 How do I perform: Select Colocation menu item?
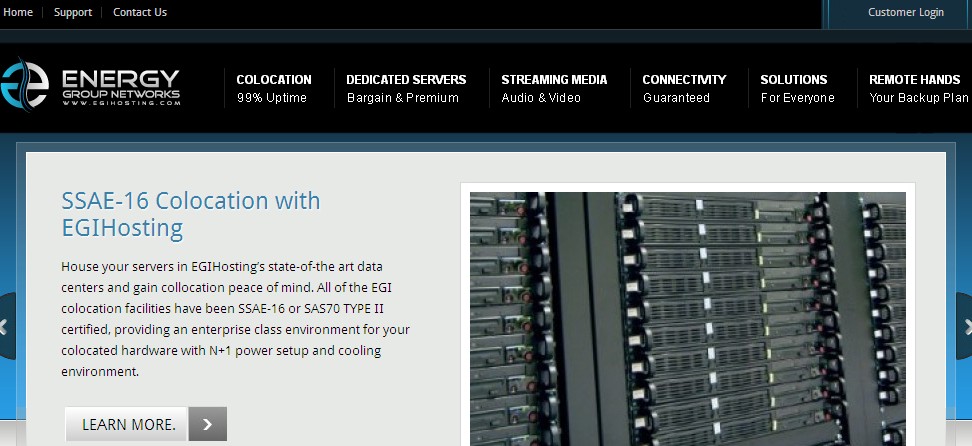(273, 88)
